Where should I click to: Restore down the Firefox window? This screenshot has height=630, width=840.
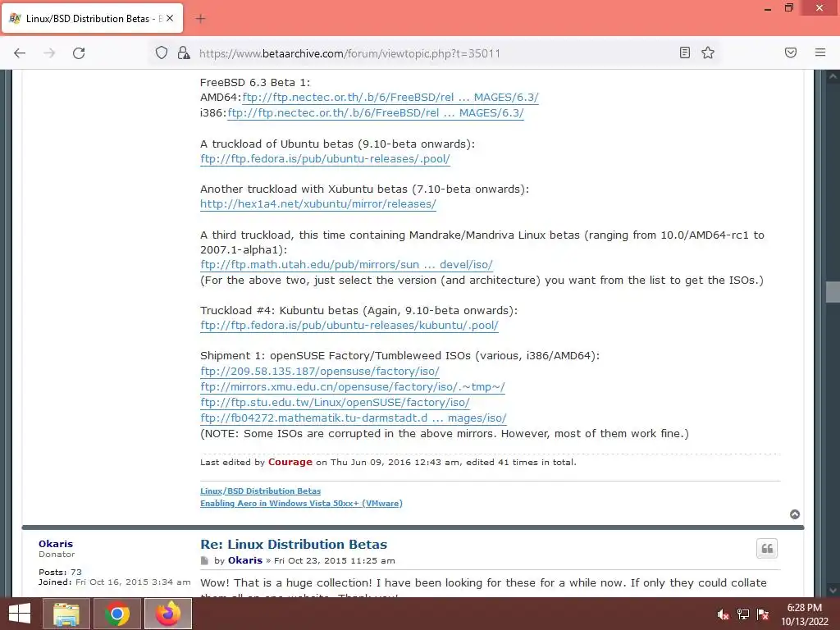point(789,8)
